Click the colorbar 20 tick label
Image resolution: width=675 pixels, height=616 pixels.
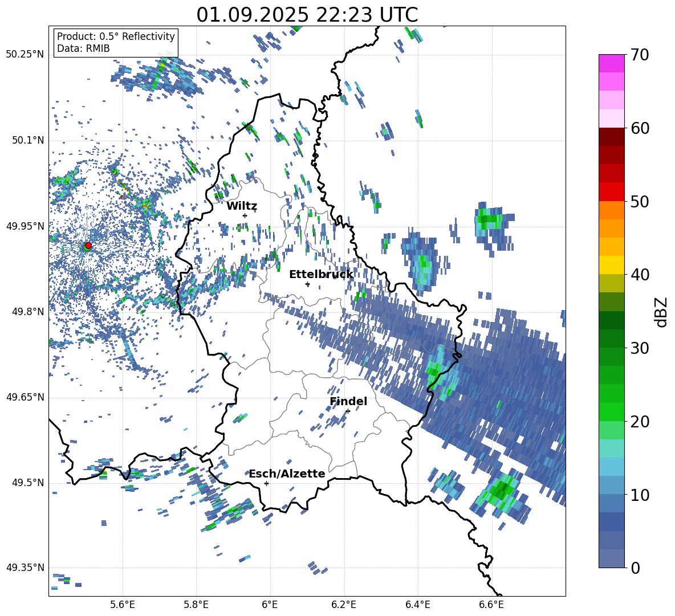640,421
